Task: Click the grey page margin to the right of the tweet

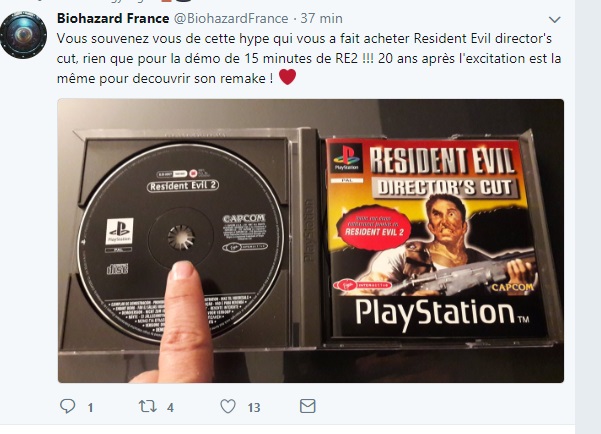Action: click(588, 217)
